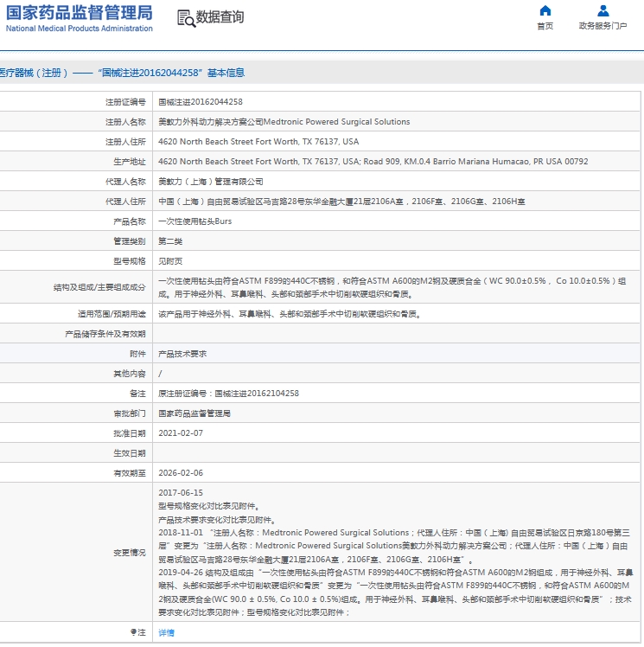The height and width of the screenshot is (647, 644).
Task: Click the management class value 第二类
Action: tap(170, 241)
